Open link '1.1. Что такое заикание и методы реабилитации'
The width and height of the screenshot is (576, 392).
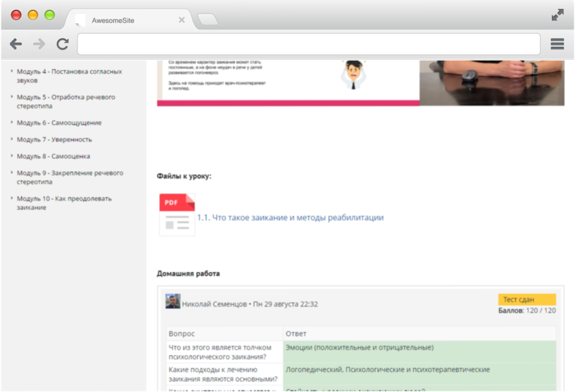pos(290,218)
